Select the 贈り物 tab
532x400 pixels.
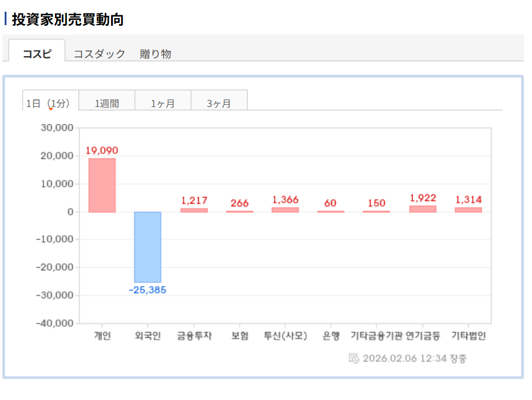tap(156, 54)
